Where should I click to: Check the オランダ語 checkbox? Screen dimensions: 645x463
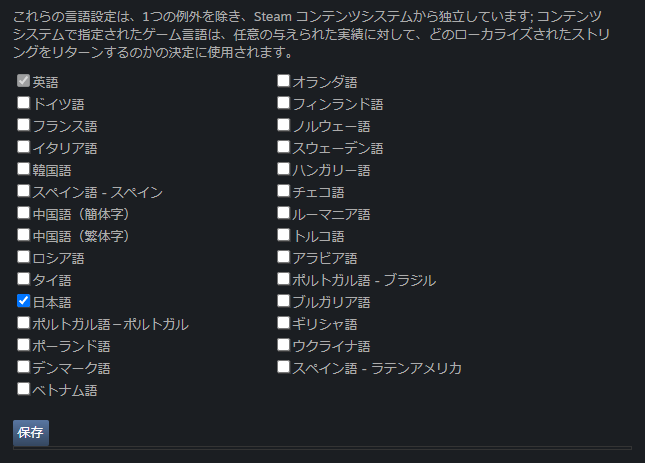pos(284,80)
